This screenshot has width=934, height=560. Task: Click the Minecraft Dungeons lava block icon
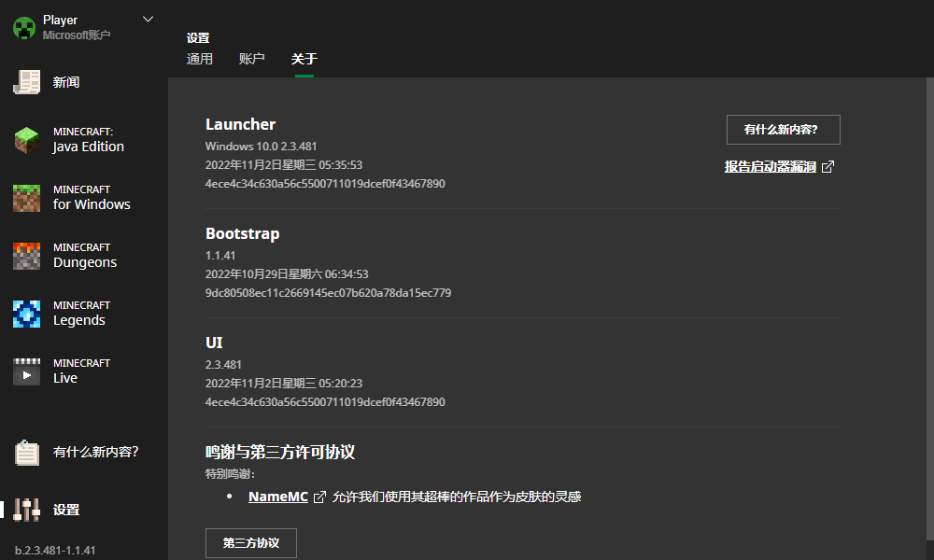tap(27, 256)
